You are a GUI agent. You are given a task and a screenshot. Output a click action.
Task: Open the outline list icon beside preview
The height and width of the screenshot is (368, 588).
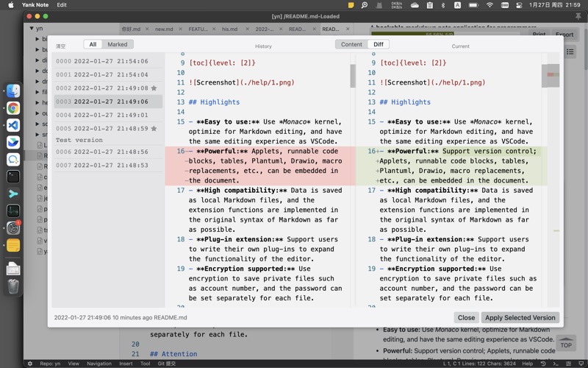570,52
